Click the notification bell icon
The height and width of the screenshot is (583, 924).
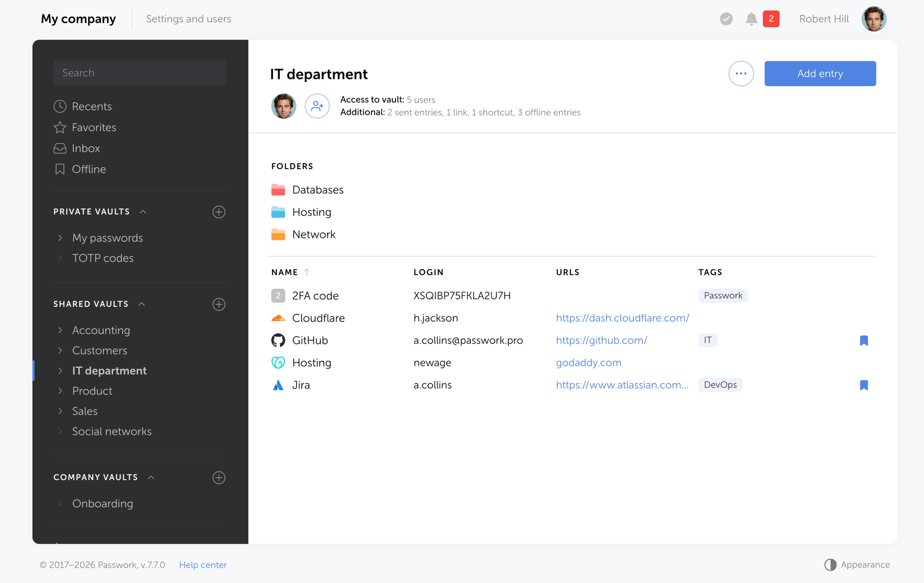click(751, 19)
